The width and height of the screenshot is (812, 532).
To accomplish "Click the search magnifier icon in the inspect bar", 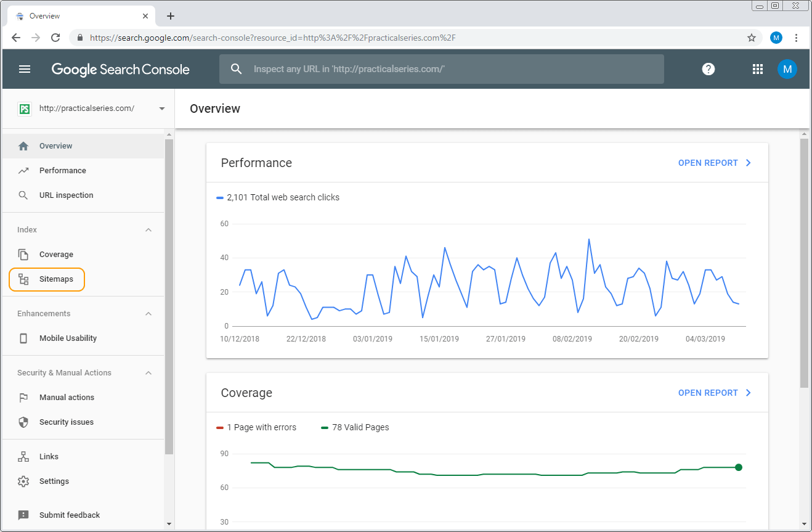I will 237,69.
